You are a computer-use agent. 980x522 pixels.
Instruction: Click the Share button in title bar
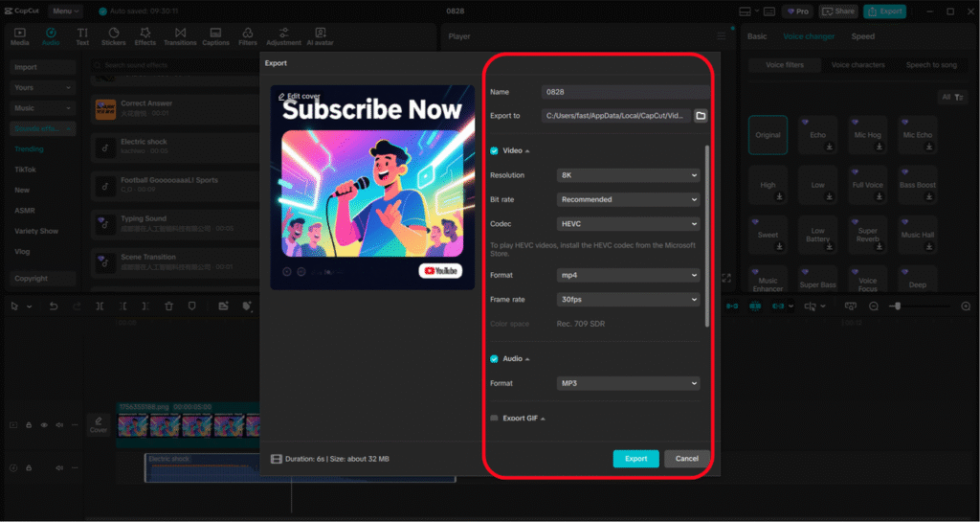[x=838, y=11]
